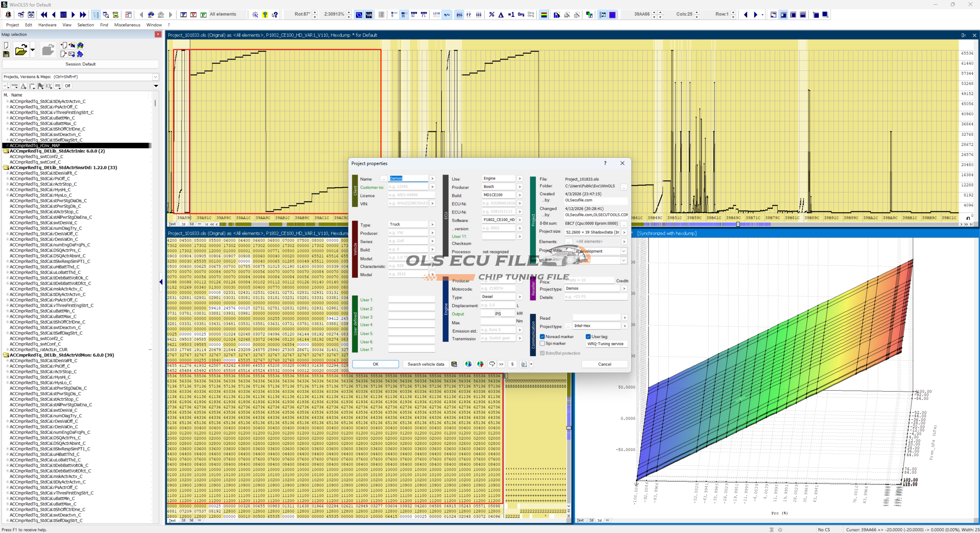Collapse ACCmprRedTq_DELib_StdActrVdMon folder in tree
Viewport: 980px width, 533px height.
pyautogui.click(x=6, y=355)
